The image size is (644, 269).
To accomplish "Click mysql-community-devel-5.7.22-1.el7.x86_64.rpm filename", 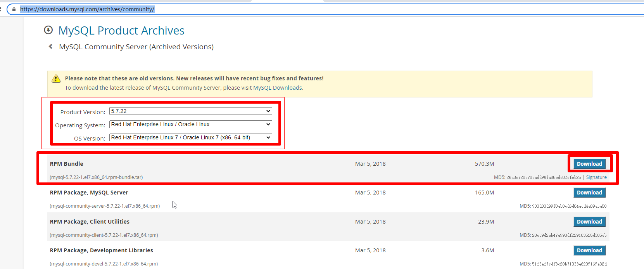I will (x=104, y=264).
